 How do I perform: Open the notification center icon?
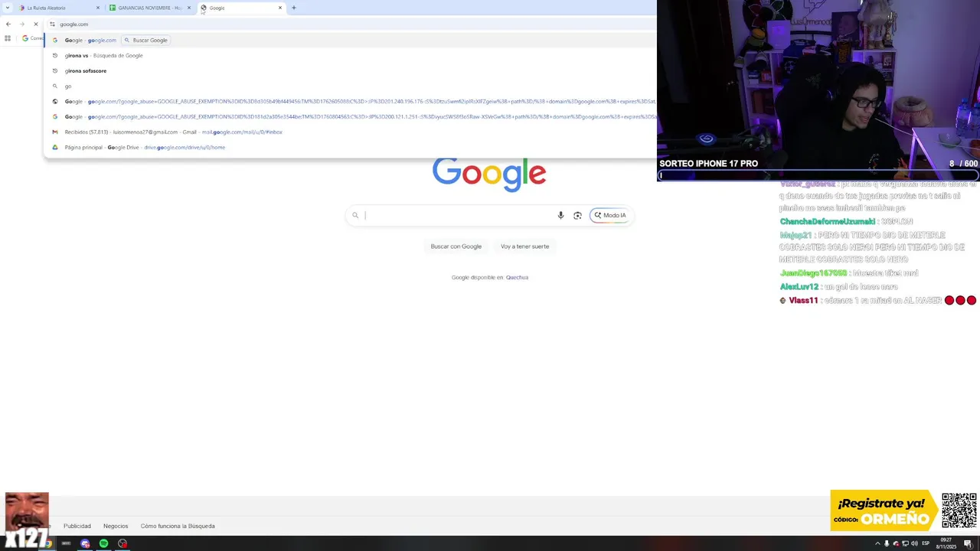click(970, 543)
